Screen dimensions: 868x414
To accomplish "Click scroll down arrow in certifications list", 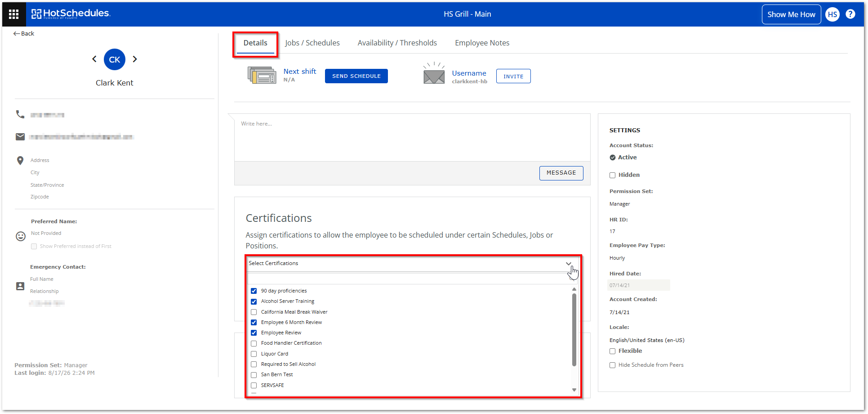I will click(574, 390).
